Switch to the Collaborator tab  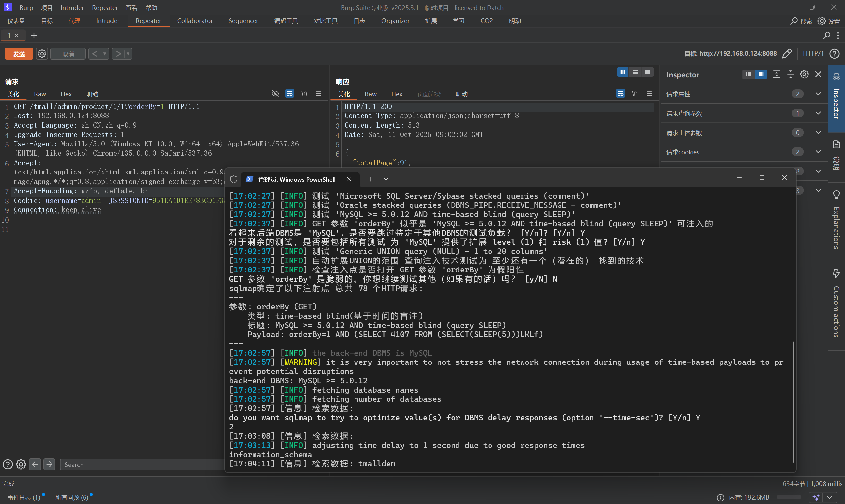[195, 21]
